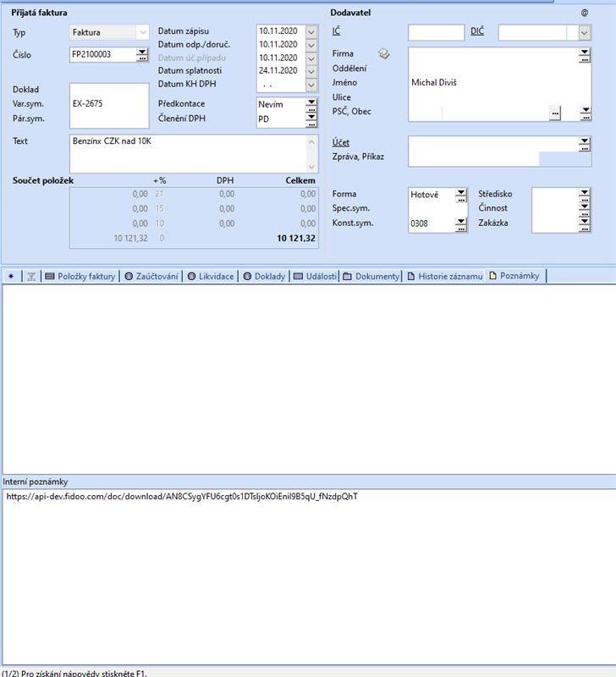Screen dimensions: 616x677
Task: Switch to the Likvidace tab
Action: pos(211,277)
